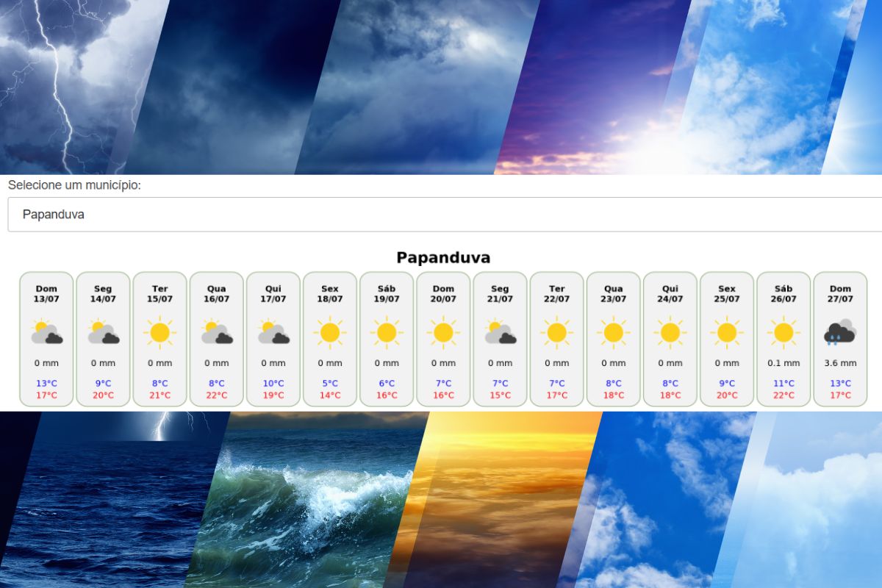Image resolution: width=882 pixels, height=588 pixels.
Task: Click the 16°C maximum temperature on 20/07
Action: tap(443, 395)
